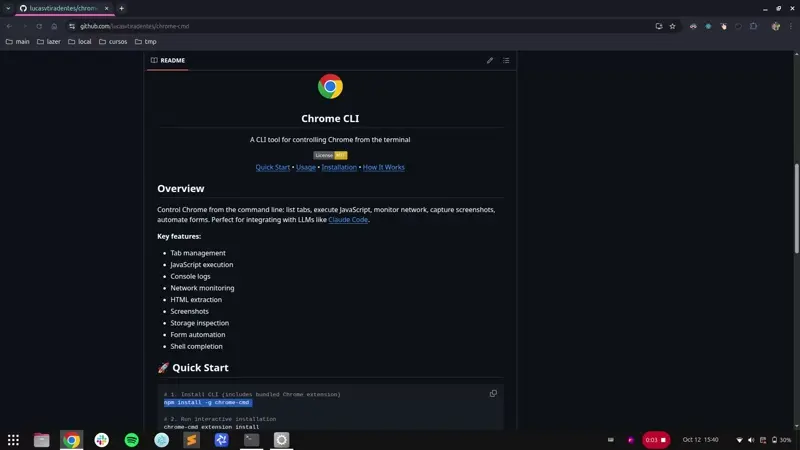Click the License MIT badge

click(330, 155)
